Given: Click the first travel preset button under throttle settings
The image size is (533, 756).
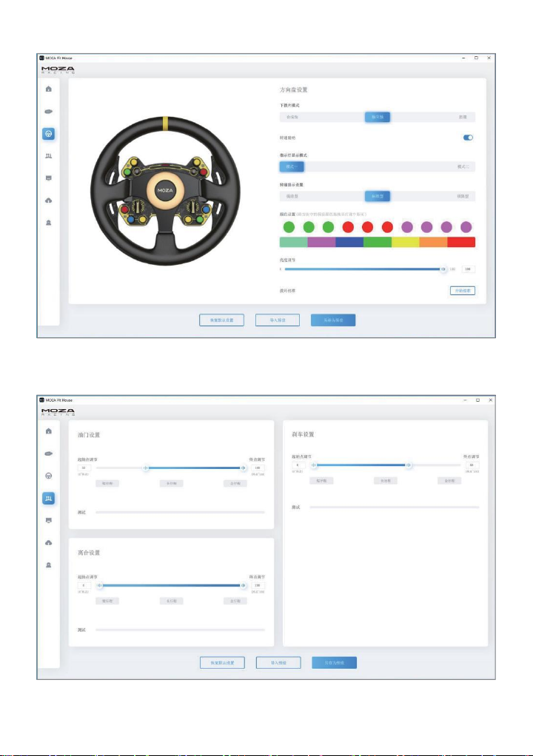Looking at the screenshot, I should click(x=107, y=483).
